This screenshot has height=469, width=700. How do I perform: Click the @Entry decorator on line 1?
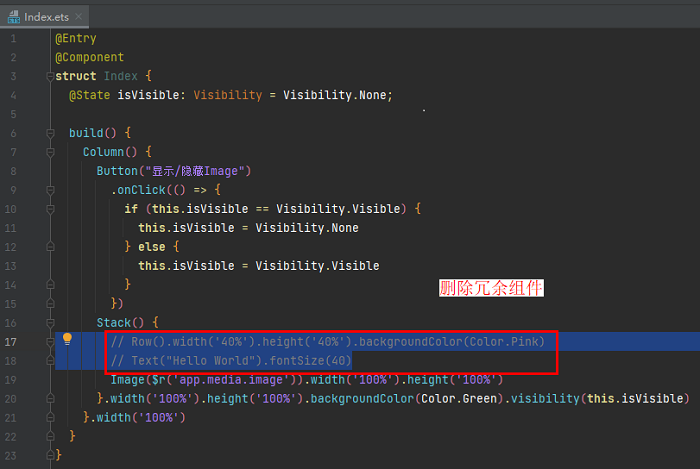pyautogui.click(x=75, y=38)
